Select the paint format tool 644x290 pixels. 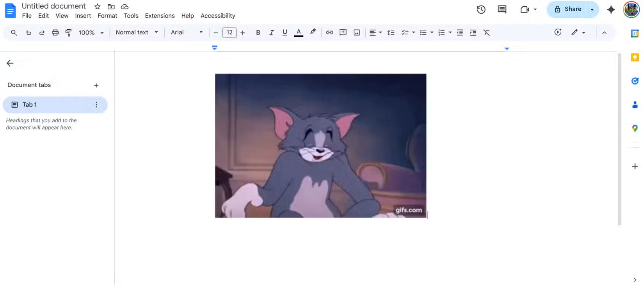(68, 32)
